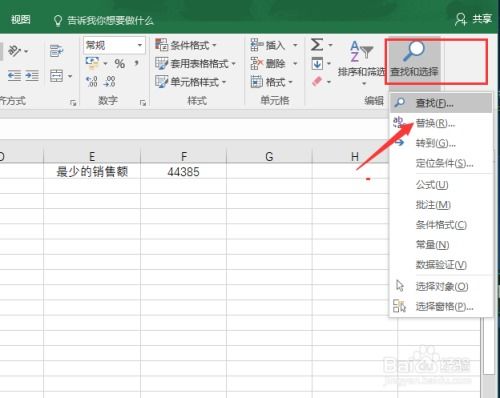This screenshot has height=398, width=500.
Task: Open the AutoSum dropdown arrow
Action: point(330,45)
